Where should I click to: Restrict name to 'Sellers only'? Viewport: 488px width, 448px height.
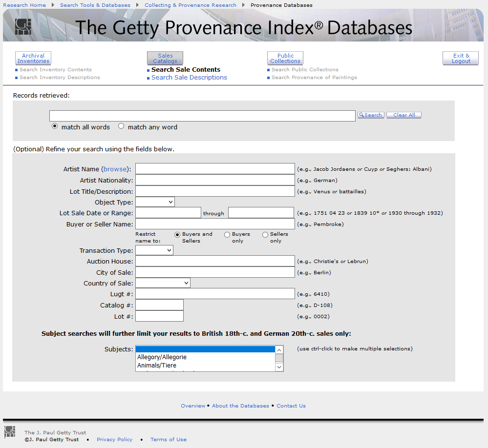click(x=265, y=235)
